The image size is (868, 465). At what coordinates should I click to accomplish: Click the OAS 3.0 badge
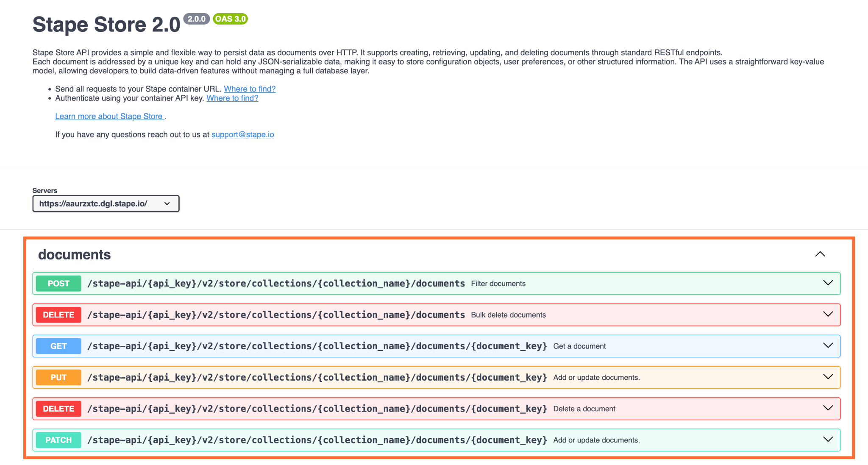pyautogui.click(x=230, y=19)
